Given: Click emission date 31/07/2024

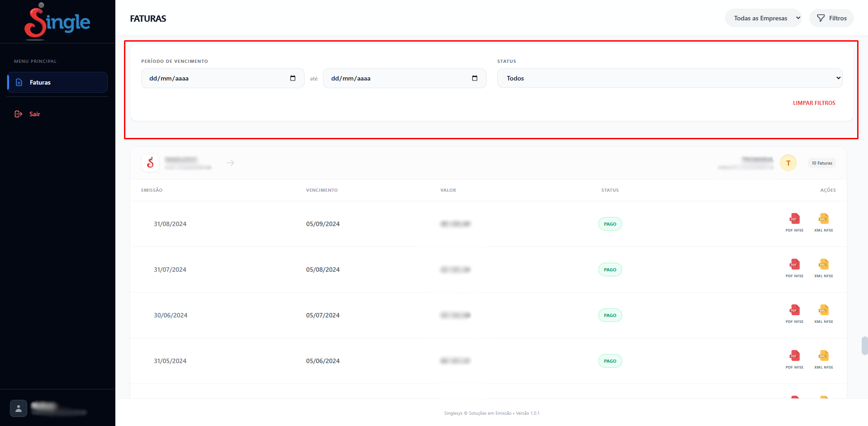Looking at the screenshot, I should coord(170,270).
